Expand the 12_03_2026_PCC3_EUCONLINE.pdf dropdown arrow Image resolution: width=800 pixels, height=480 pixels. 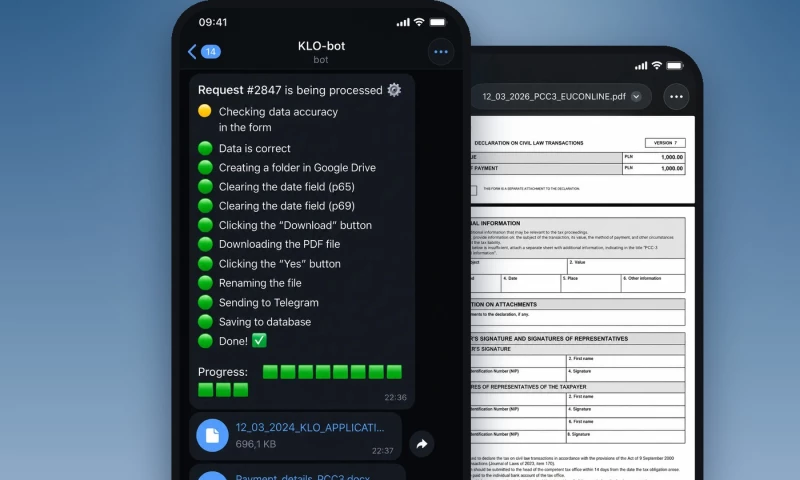pyautogui.click(x=636, y=96)
